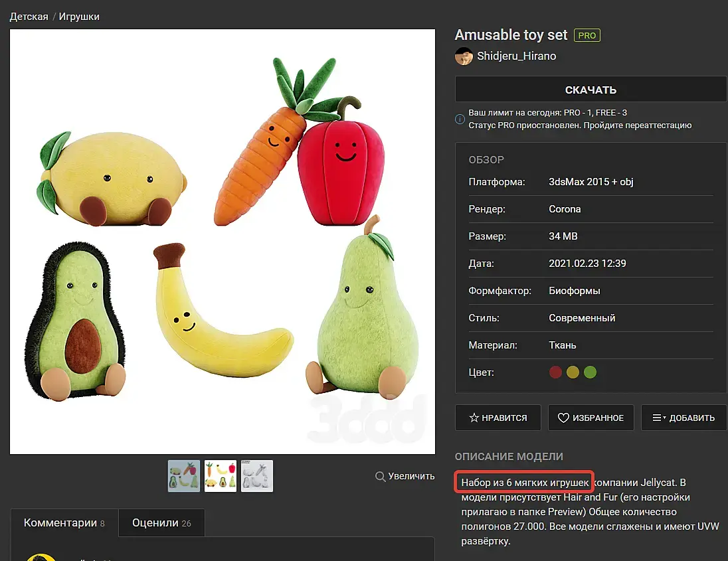Open the Детская breadcrumb link
Viewport: 728px width, 561px height.
[29, 17]
